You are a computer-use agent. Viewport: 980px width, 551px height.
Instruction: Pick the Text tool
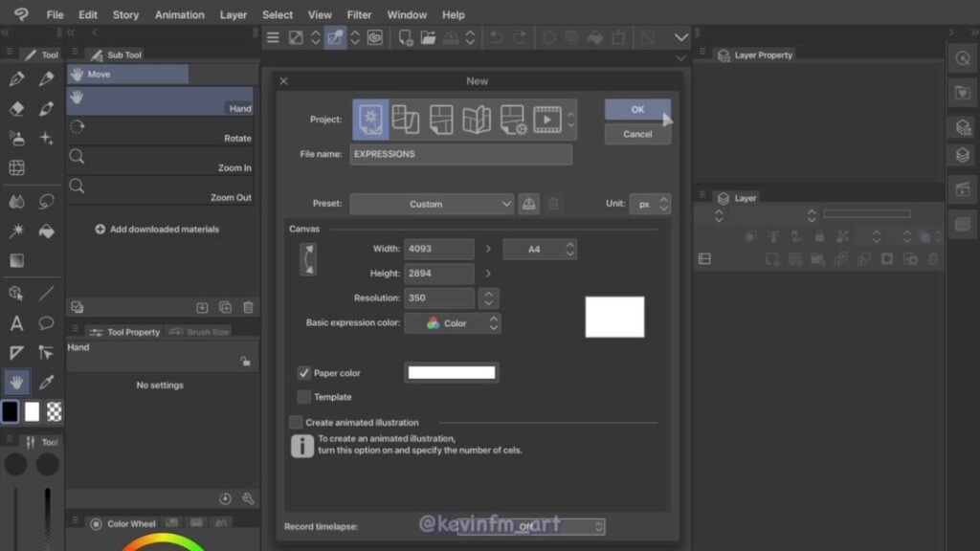point(16,323)
